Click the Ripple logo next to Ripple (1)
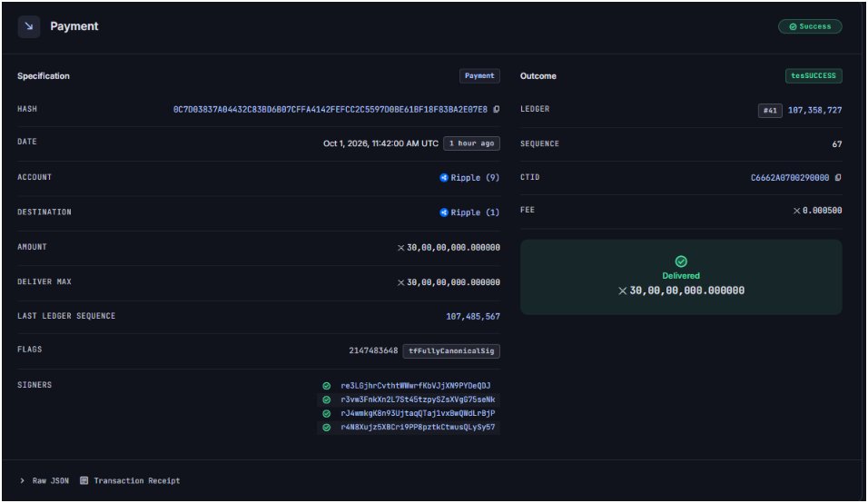The height and width of the screenshot is (503, 868). (x=443, y=212)
